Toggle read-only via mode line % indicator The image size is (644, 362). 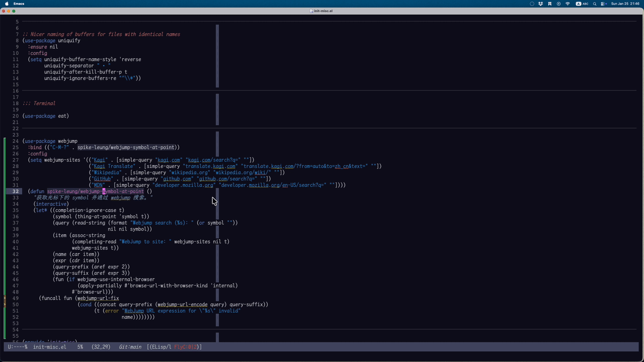(x=26, y=347)
